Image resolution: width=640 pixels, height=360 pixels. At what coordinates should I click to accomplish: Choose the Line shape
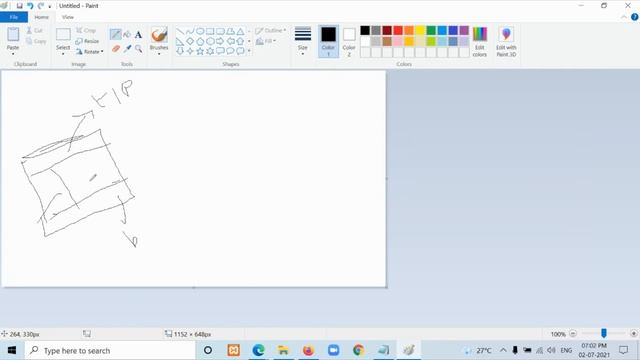180,32
